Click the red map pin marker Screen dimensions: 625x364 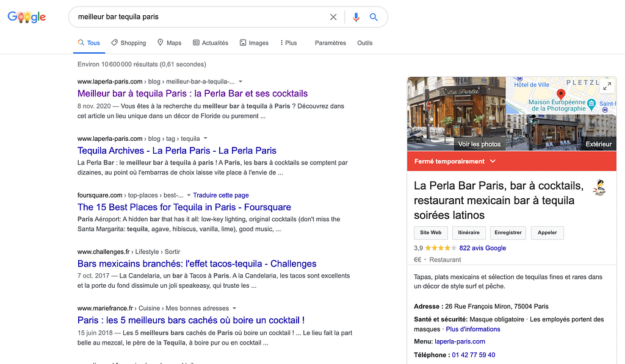point(561,94)
